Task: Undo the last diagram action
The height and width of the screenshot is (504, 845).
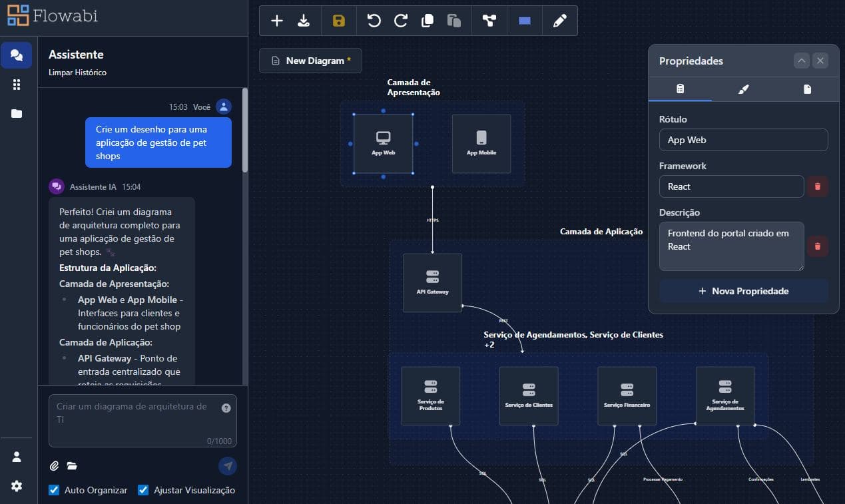Action: 374,21
